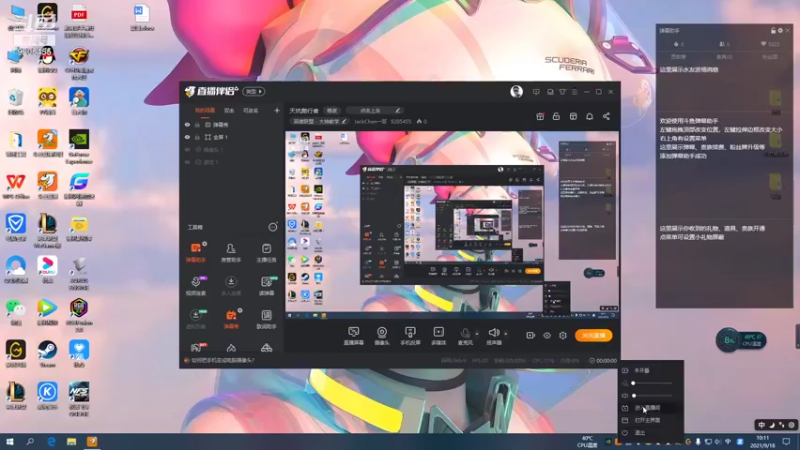Toggle the lock on the 全屏 1 source
This screenshot has width=800, height=450.
click(197, 137)
